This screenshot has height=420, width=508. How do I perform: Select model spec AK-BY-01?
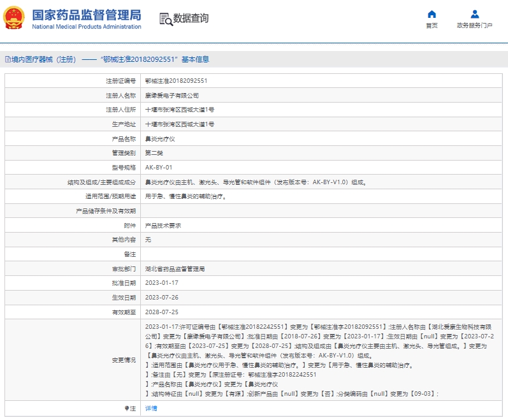click(x=159, y=168)
